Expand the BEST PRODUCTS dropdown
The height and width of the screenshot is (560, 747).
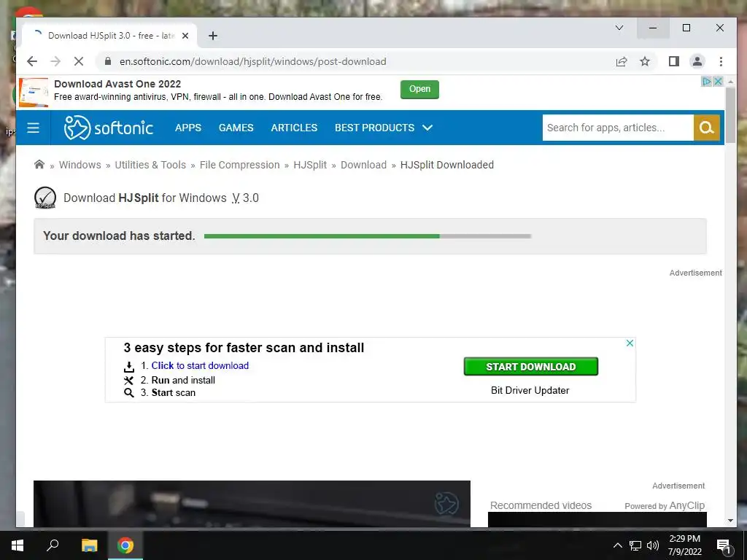384,128
